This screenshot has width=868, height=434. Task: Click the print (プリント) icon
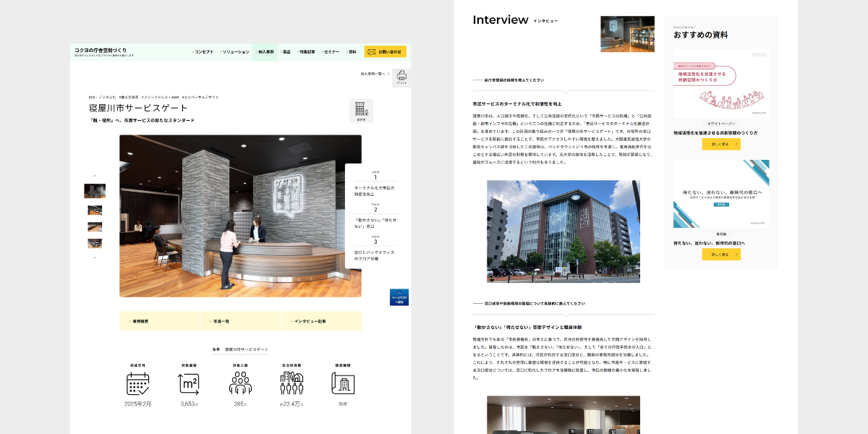[x=401, y=78]
